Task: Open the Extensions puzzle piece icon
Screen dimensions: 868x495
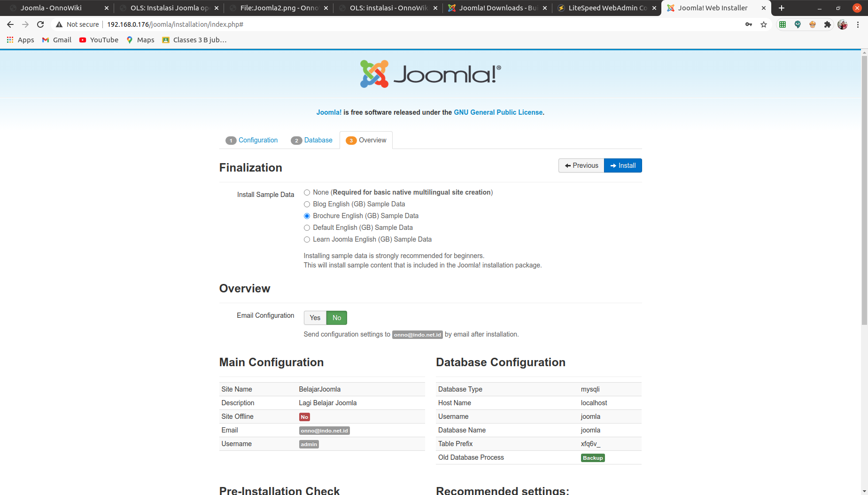Action: [828, 24]
